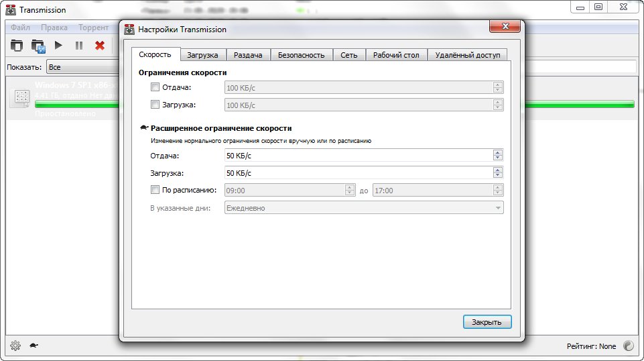Open the В указанные дни dropdown
Screen dimensions: 644x361
coord(364,207)
